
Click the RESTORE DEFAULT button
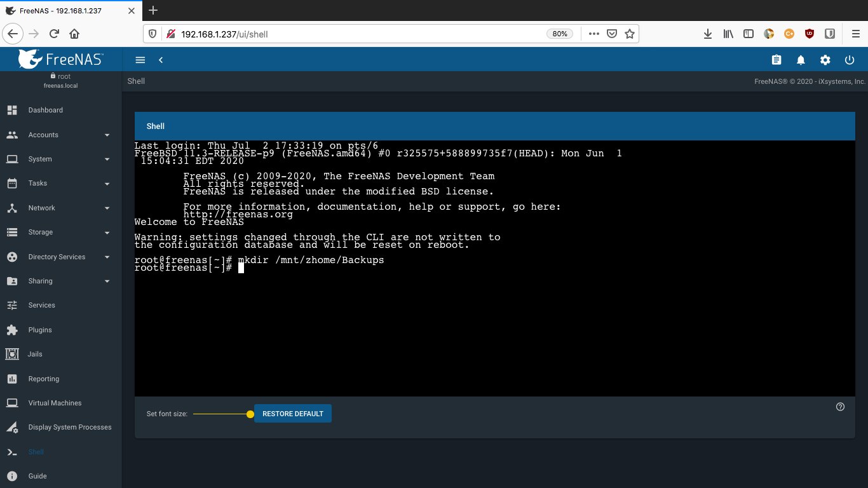tap(293, 414)
